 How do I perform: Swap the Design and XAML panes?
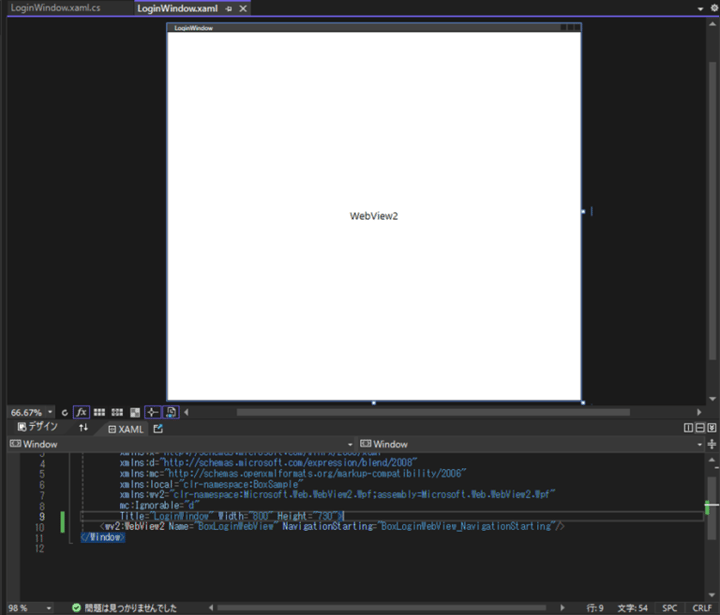click(84, 428)
